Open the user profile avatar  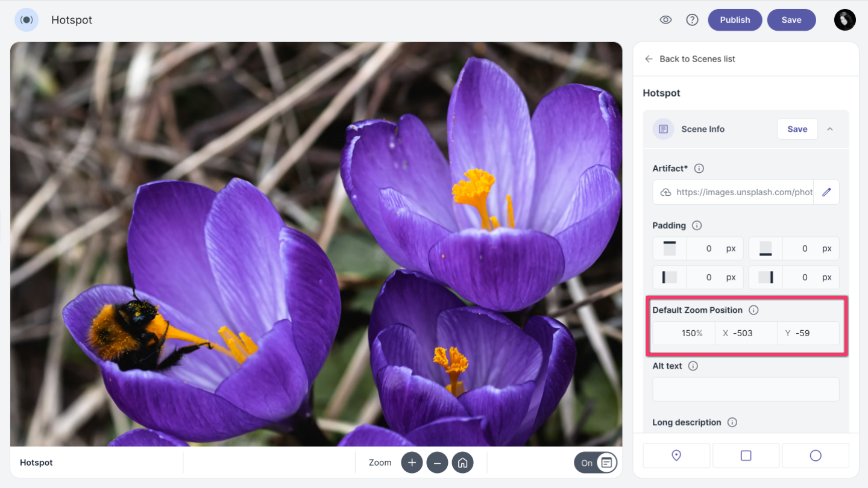844,20
